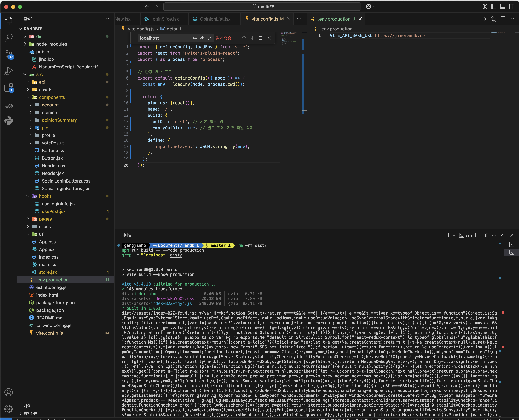This screenshot has height=420, width=519.
Task: Go forward with the navigation arrow
Action: pyautogui.click(x=156, y=7)
